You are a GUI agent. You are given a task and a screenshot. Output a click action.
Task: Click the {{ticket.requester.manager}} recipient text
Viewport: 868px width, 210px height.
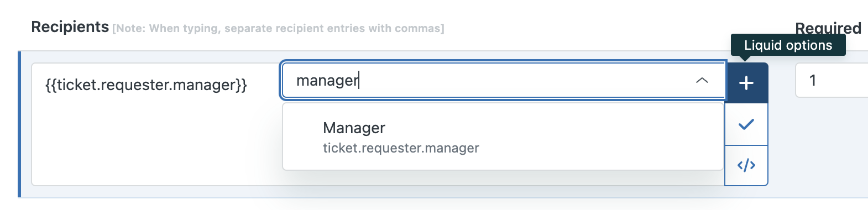[x=146, y=85]
